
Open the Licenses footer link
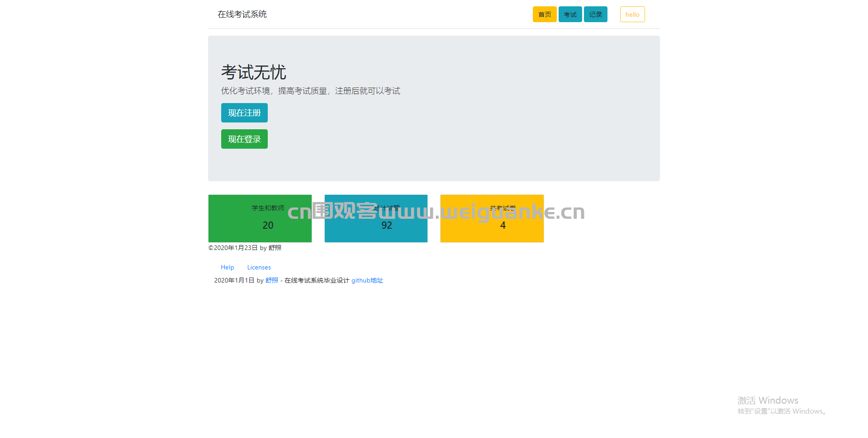tap(259, 268)
